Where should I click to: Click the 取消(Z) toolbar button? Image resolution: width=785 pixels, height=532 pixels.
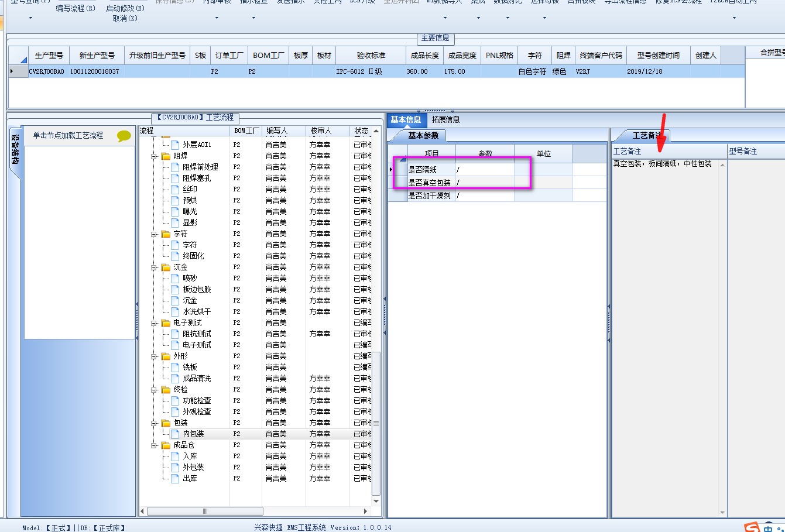(125, 18)
